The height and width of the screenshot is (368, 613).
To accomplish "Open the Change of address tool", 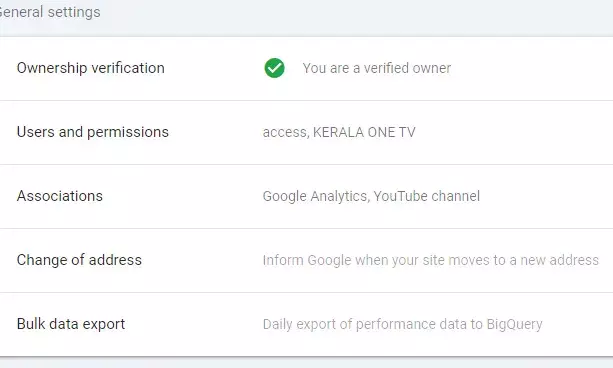I will [306, 260].
